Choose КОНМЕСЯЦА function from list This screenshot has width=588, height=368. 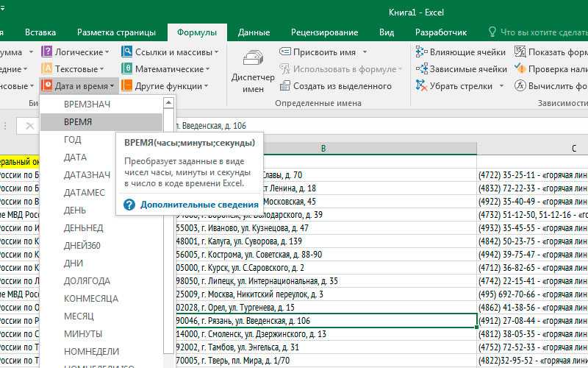pyautogui.click(x=101, y=298)
